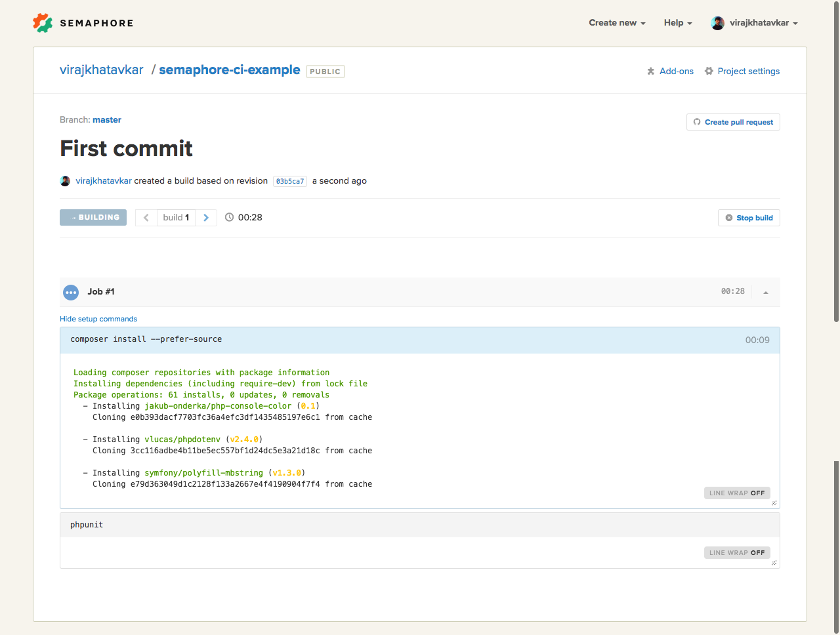The height and width of the screenshot is (635, 840).
Task: Open the virajkhatavkar account dropdown
Action: (755, 23)
